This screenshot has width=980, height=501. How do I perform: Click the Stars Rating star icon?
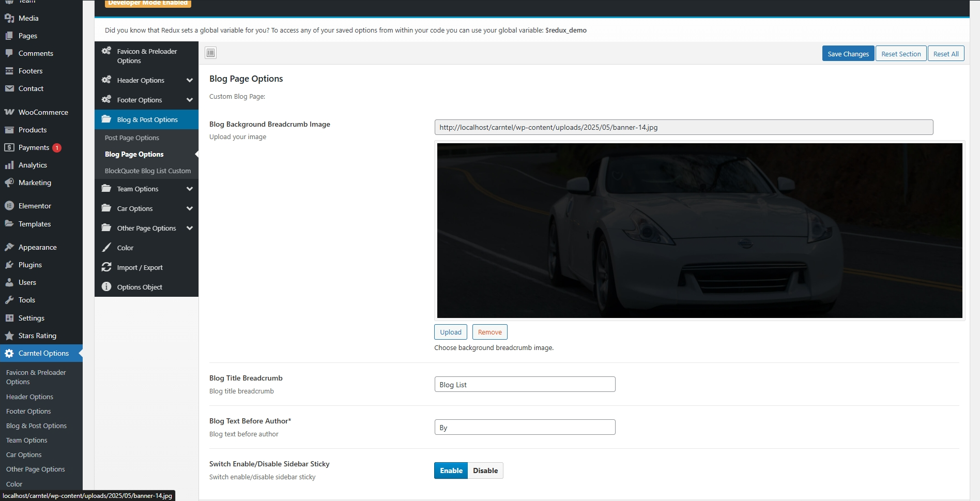9,336
